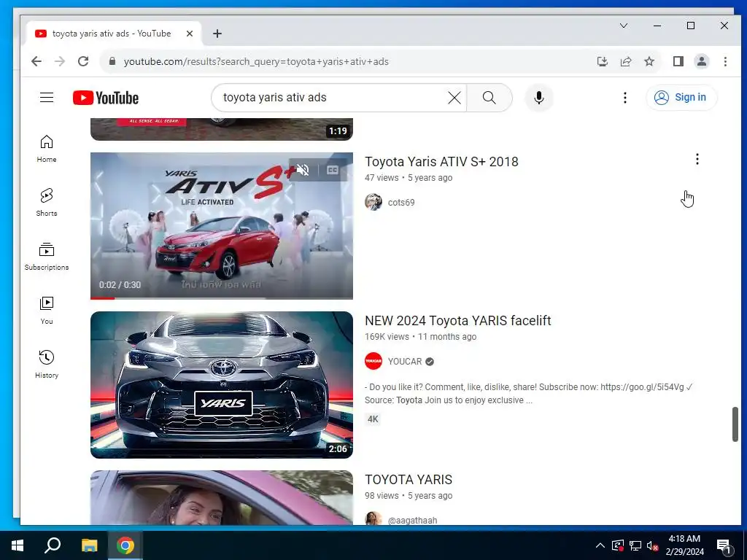Seek on the ATIV S+ preview progress bar
The height and width of the screenshot is (560, 747).
click(222, 298)
